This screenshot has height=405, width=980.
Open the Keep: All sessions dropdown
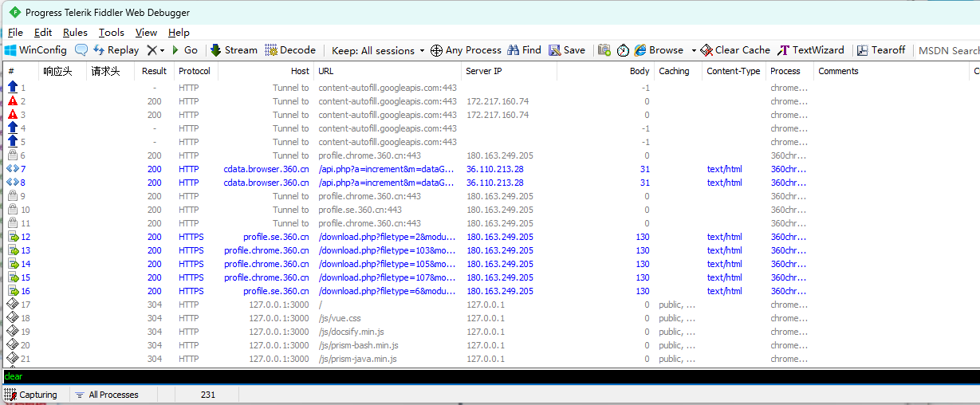[x=379, y=50]
